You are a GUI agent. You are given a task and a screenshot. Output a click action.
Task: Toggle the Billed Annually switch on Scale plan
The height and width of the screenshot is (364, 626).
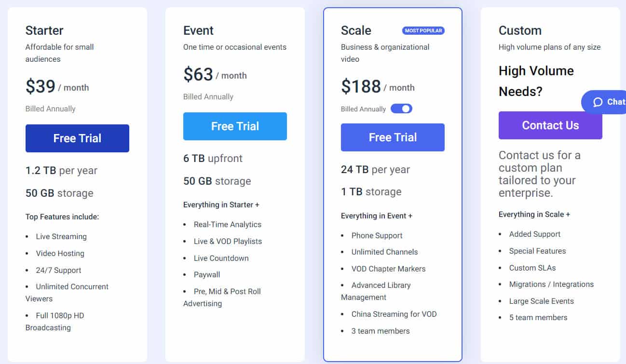[402, 108]
